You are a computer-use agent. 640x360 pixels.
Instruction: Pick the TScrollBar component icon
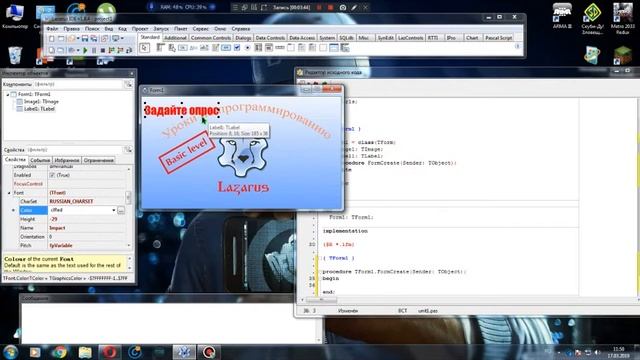click(280, 48)
